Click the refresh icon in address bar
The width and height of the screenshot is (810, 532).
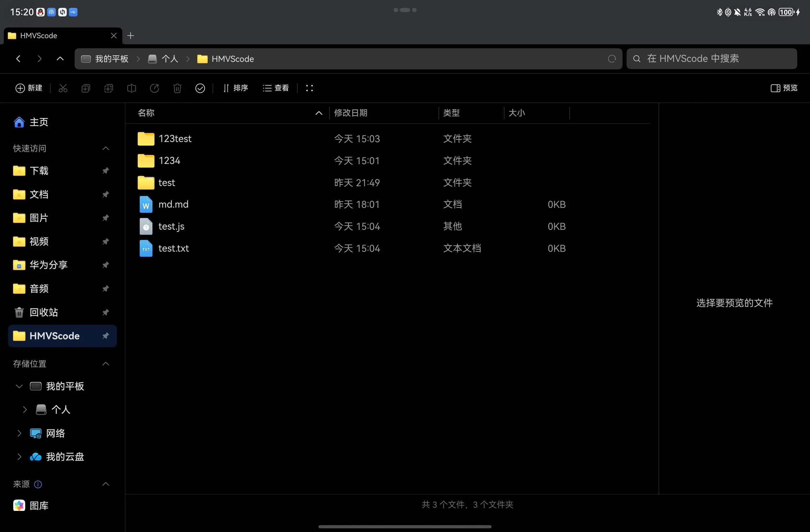coord(612,59)
